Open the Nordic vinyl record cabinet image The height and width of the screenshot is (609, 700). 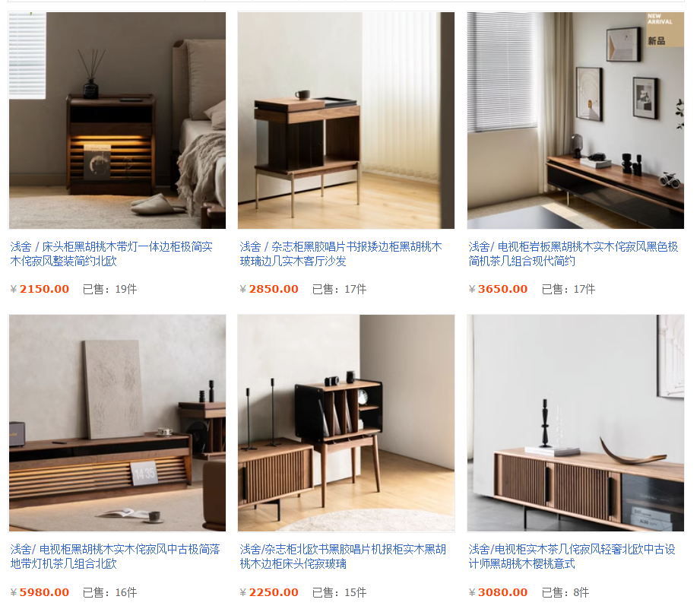coord(346,423)
